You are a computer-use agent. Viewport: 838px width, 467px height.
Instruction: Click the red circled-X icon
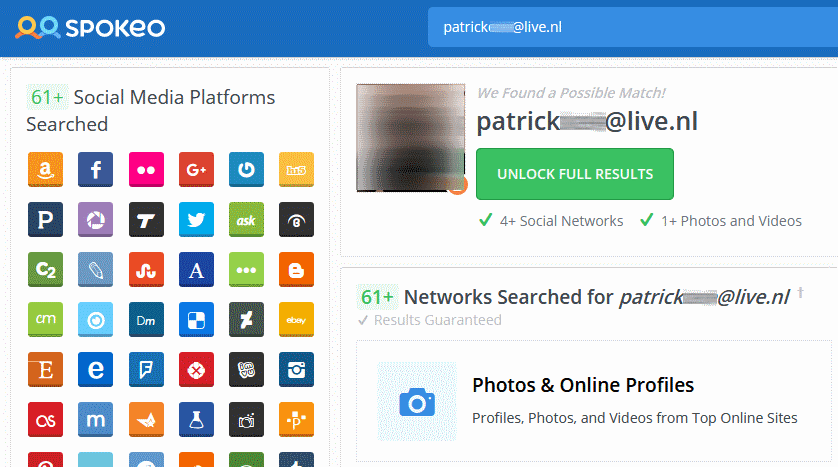[x=196, y=369]
